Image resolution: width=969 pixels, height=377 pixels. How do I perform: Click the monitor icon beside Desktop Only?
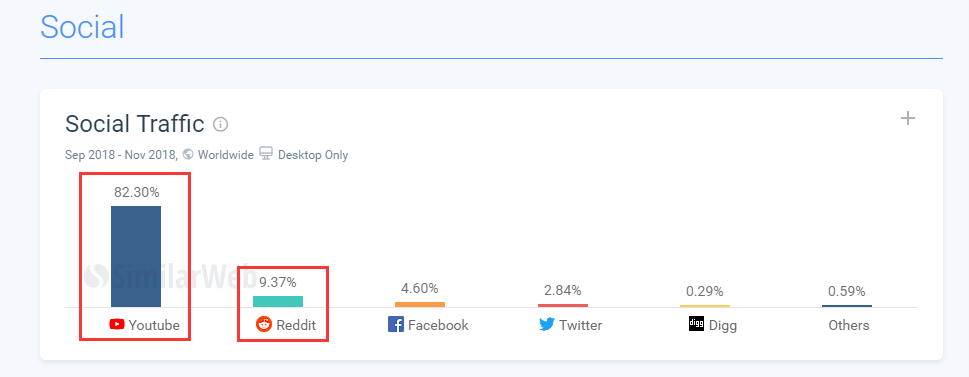pyautogui.click(x=266, y=154)
